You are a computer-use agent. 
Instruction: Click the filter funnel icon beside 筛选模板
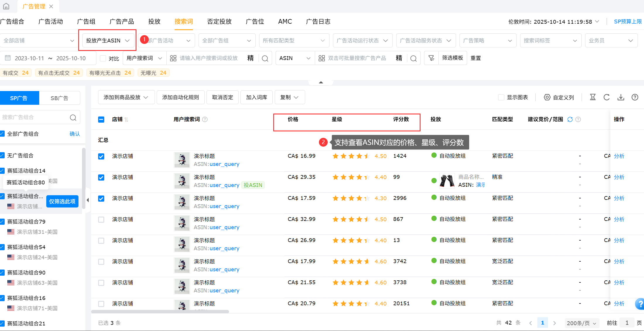click(431, 58)
